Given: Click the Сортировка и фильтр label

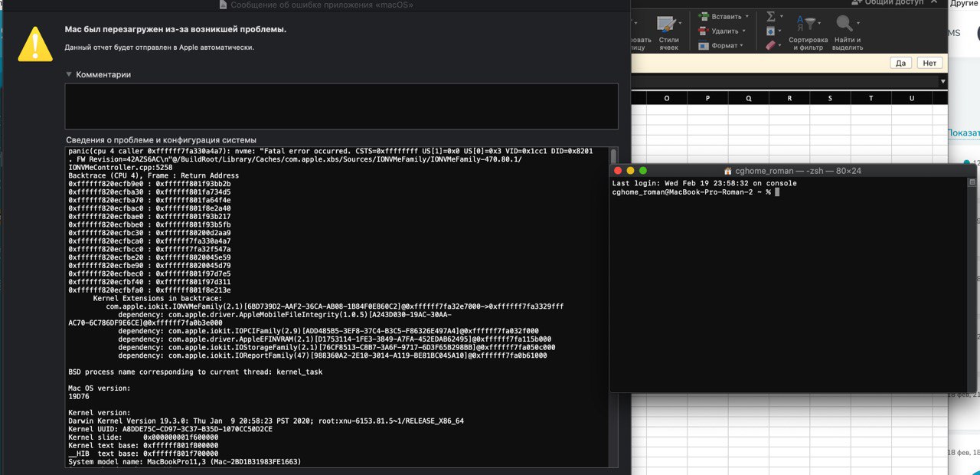Looking at the screenshot, I should (x=808, y=44).
